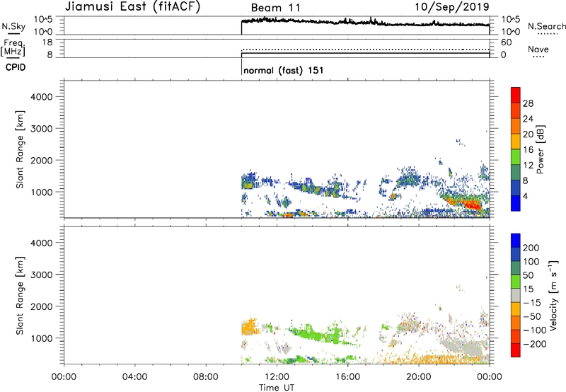Click the date "10/Sep/2019"
566x392 pixels.
pos(452,6)
